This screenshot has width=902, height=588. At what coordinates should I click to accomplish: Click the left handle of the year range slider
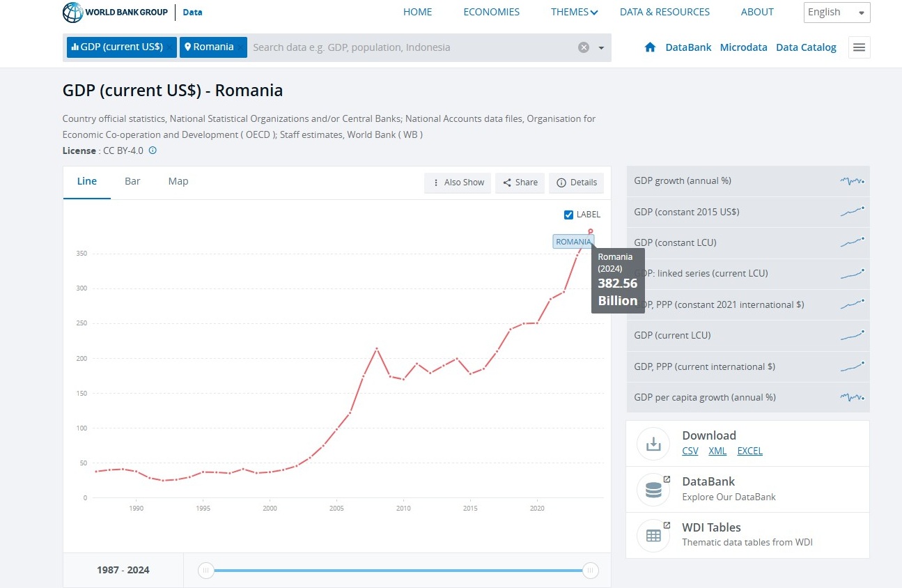click(205, 571)
